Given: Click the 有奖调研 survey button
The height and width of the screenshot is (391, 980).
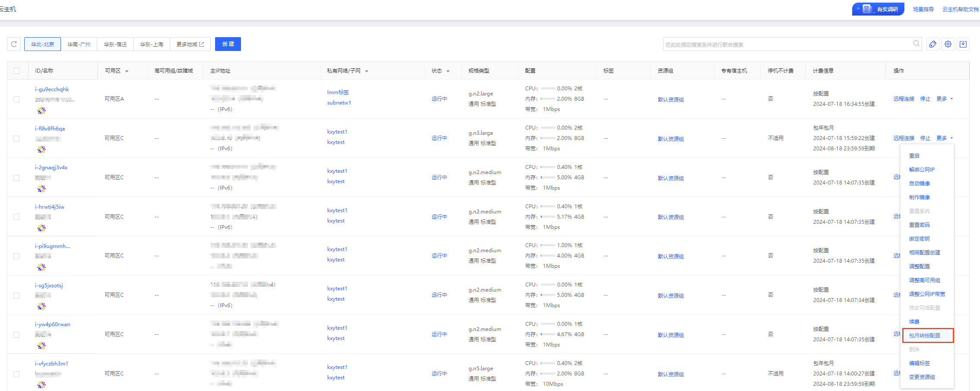Looking at the screenshot, I should (878, 9).
